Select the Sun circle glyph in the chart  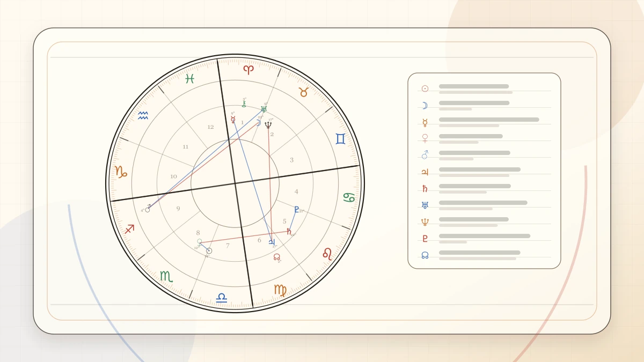click(x=209, y=250)
